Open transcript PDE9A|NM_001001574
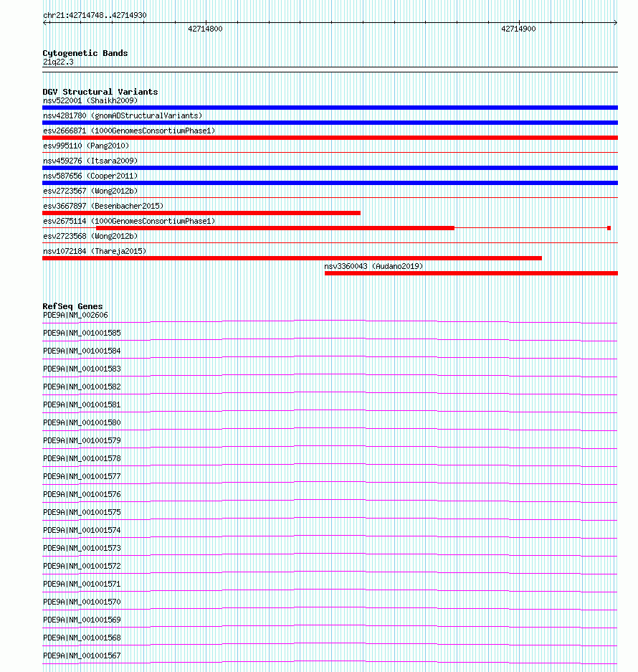 (82, 531)
